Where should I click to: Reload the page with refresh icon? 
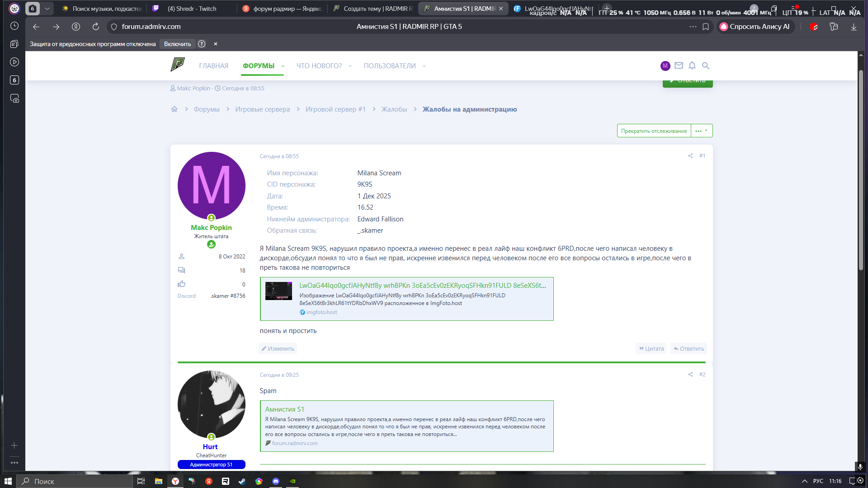(x=95, y=27)
